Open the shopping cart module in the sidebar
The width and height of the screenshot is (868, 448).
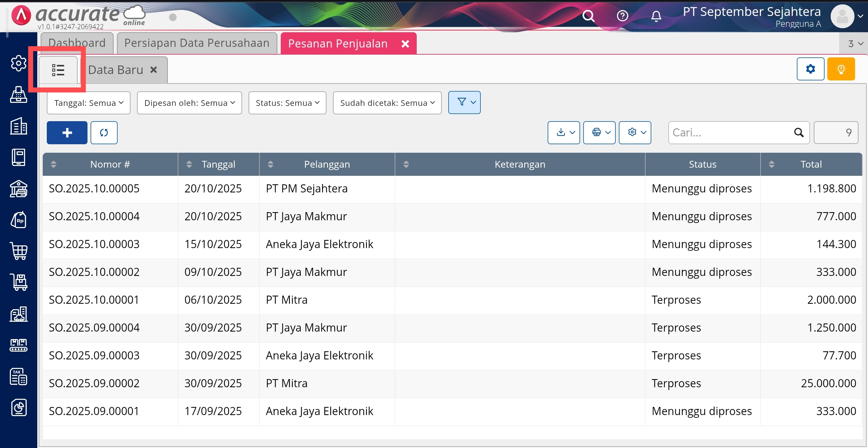(19, 251)
